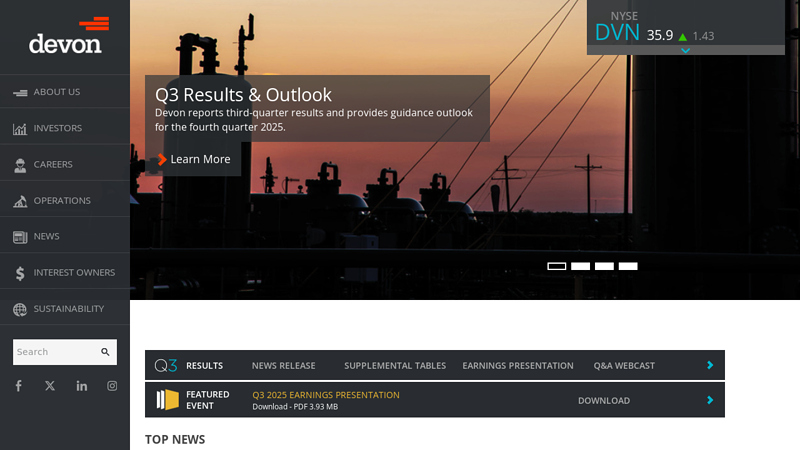Click the 'Download - PDF 3.93 MB' text
This screenshot has width=800, height=450.
coord(295,407)
